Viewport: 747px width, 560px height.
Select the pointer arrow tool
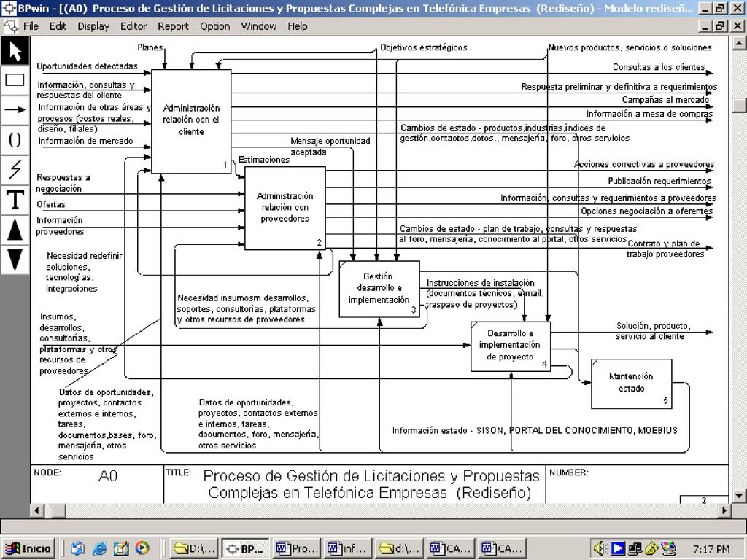coord(15,51)
